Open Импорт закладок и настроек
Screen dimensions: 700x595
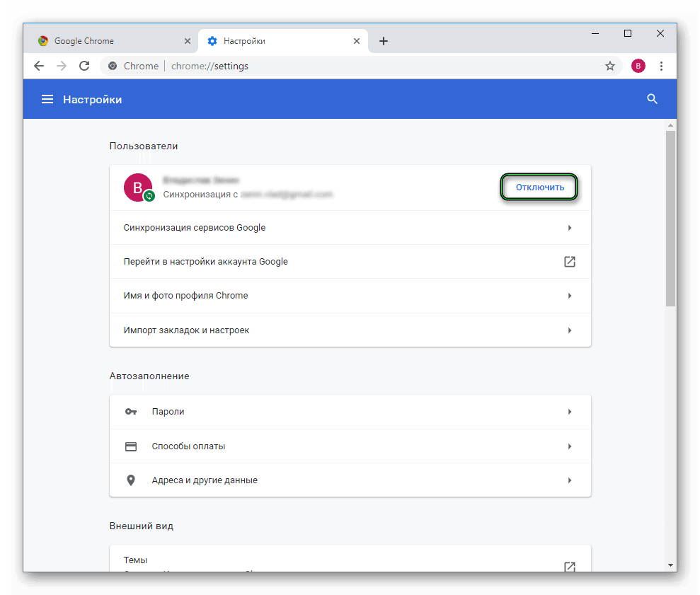tap(350, 330)
